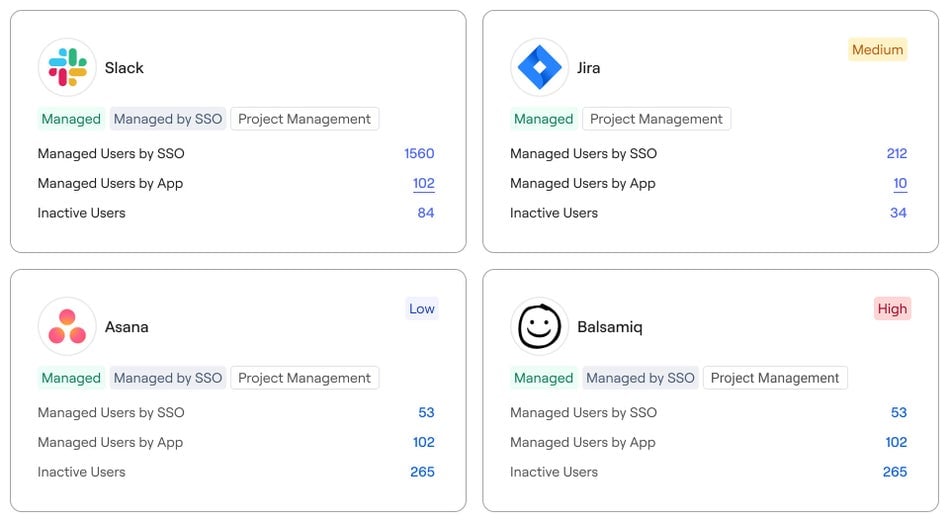Screen dimensions: 949x522
Task: Select the Managed by SSO tag on Slack
Action: coord(168,119)
